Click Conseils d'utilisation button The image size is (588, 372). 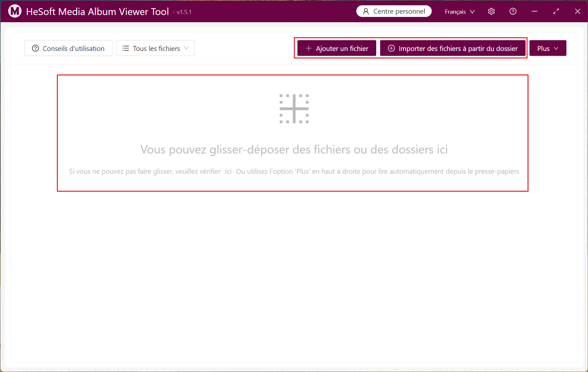[x=68, y=48]
